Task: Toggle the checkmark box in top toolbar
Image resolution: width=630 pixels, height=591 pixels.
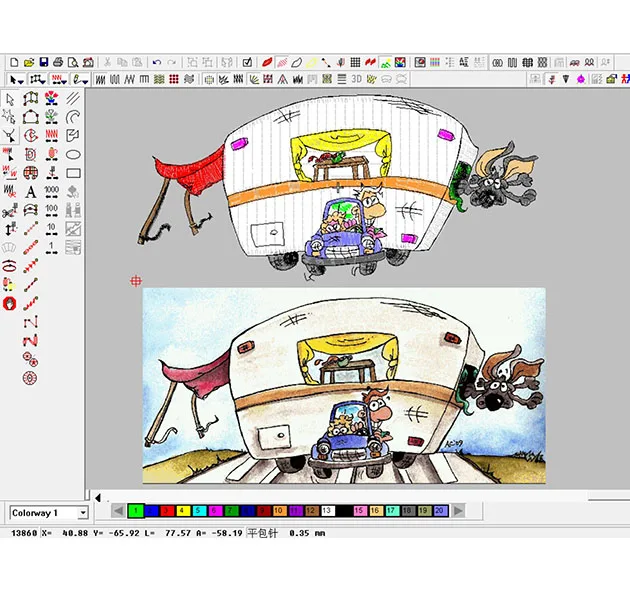Action: pos(247,62)
